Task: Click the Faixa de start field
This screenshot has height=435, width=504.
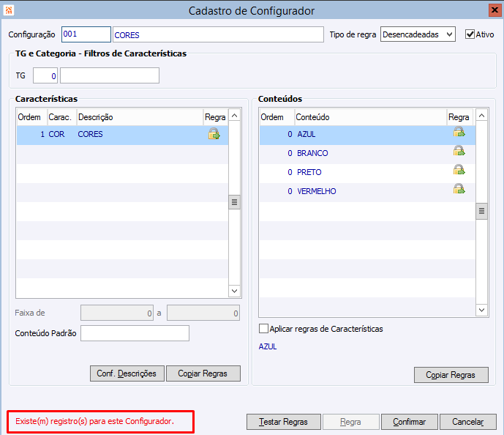Action: click(x=117, y=313)
